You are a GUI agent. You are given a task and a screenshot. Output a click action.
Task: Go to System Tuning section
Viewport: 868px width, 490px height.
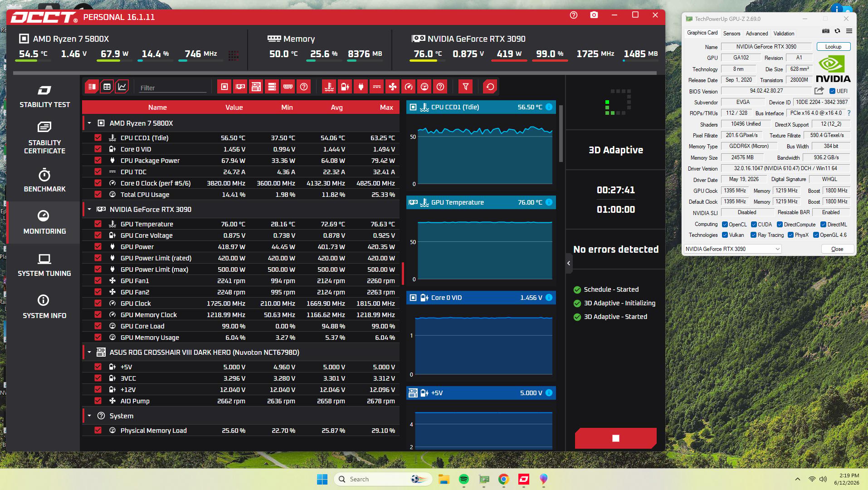click(44, 265)
